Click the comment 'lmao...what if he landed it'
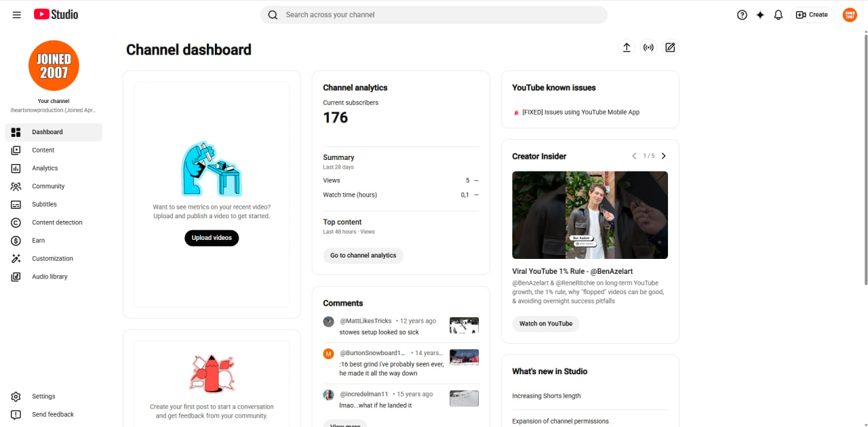 point(376,405)
